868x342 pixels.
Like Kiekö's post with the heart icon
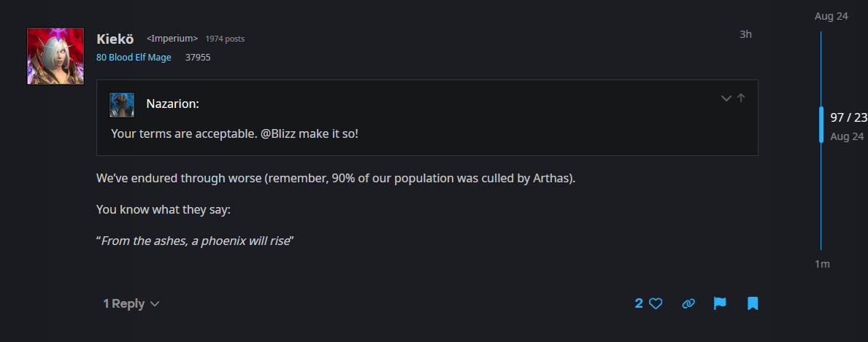click(656, 303)
